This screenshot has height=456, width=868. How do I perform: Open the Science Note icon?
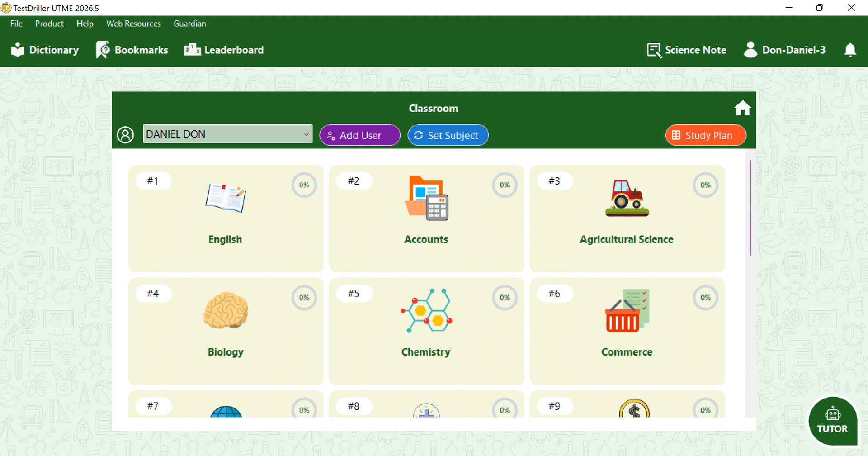[654, 50]
